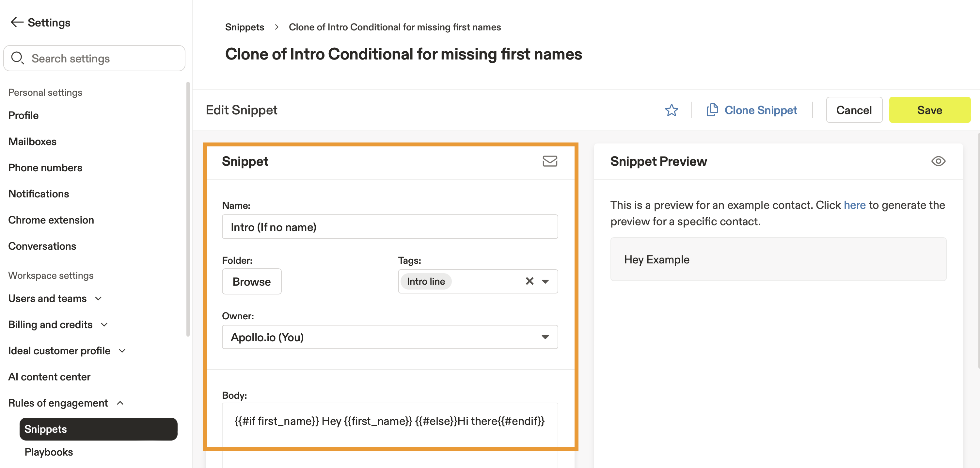The width and height of the screenshot is (980, 468).
Task: Click the Cancel button
Action: pyautogui.click(x=853, y=110)
